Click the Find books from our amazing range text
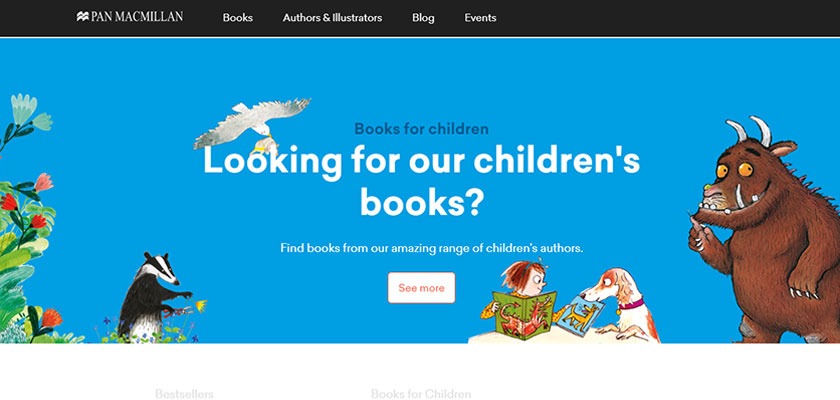840x400 pixels. click(x=432, y=248)
